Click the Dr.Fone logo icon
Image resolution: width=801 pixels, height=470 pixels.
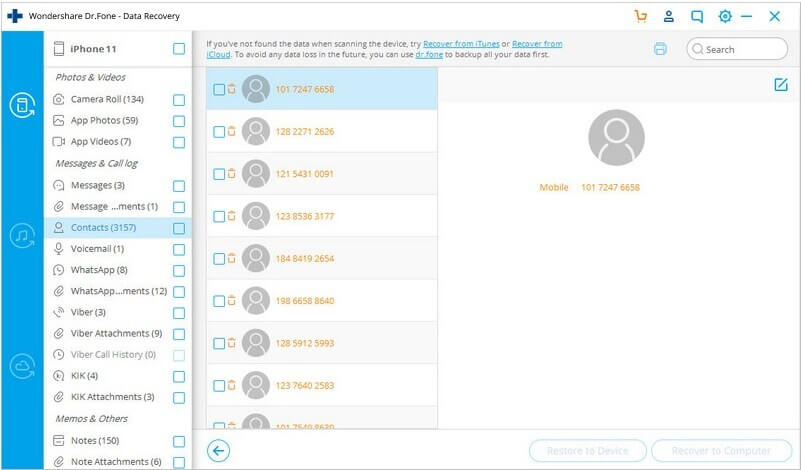click(15, 16)
